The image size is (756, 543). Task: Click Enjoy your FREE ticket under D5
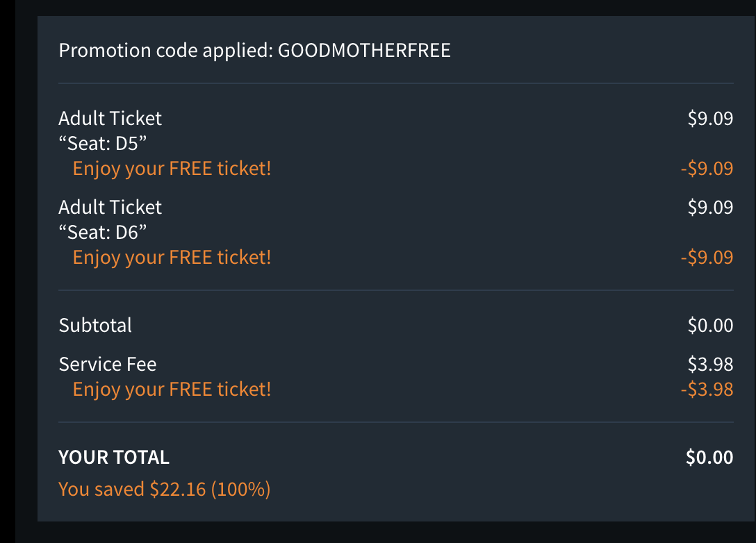172,168
